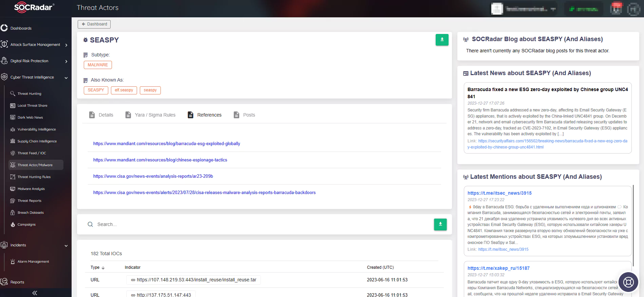Open Dashboards from sidebar icon

click(x=4, y=28)
